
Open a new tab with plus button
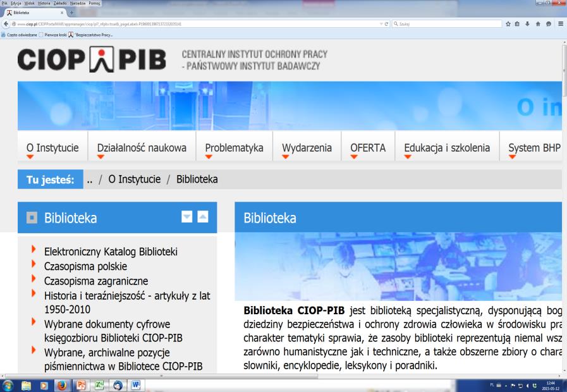pos(71,13)
